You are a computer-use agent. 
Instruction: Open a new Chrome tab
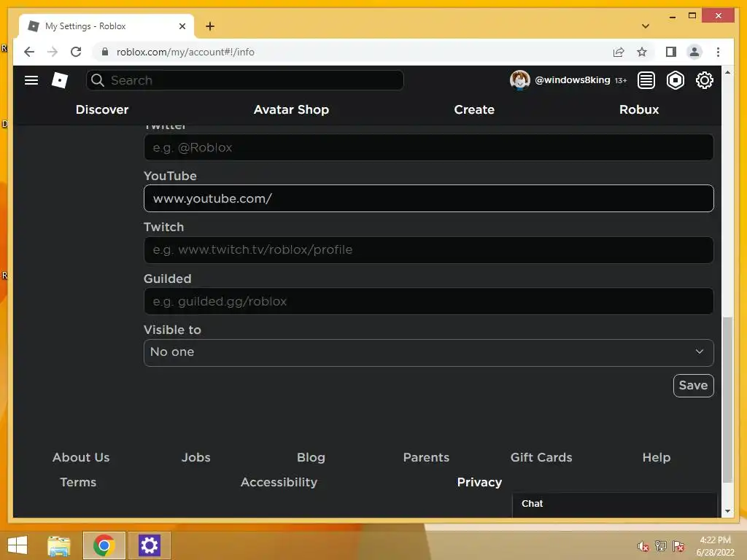210,26
